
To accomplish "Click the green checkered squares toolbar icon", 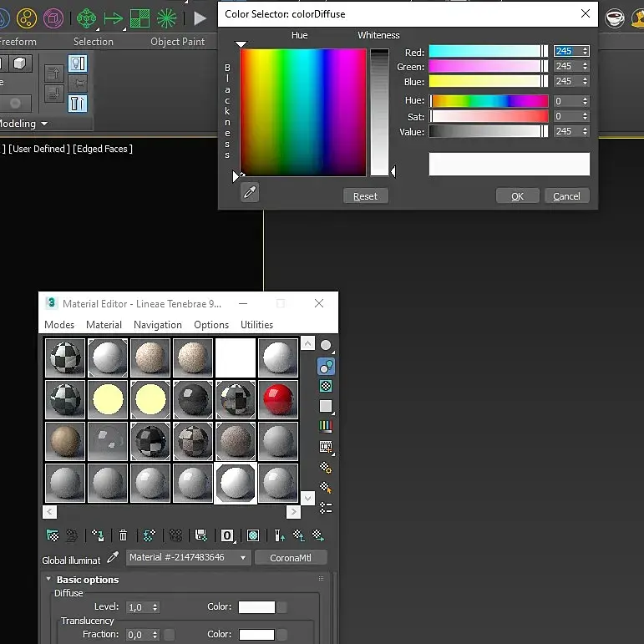I will point(140,18).
